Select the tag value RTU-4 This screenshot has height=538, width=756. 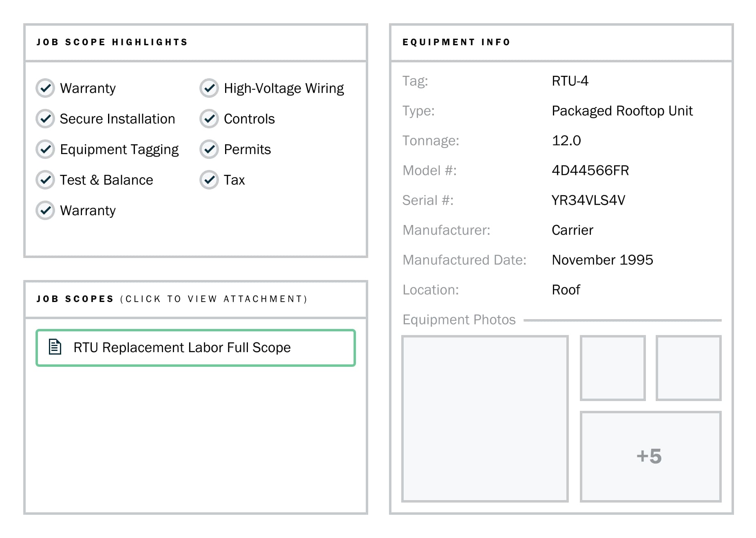click(570, 81)
